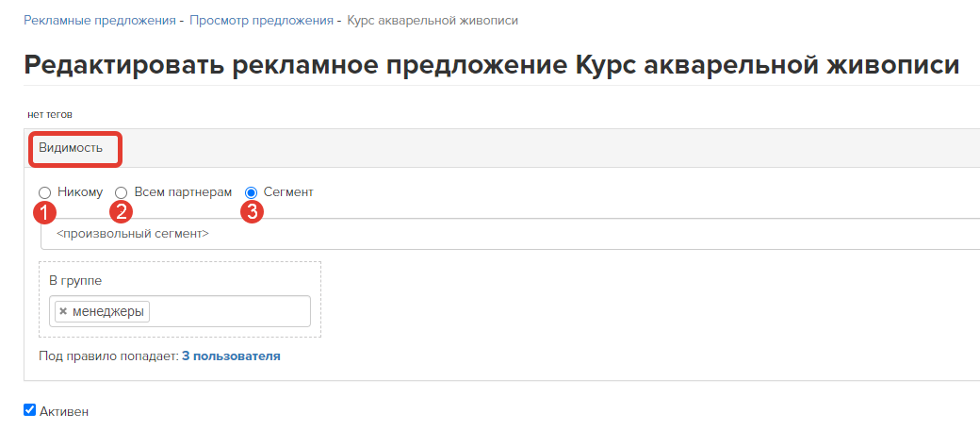Screen dimensions: 980x430
Task: Remove the 'менеджеры' tag via its x icon
Action: (63, 311)
